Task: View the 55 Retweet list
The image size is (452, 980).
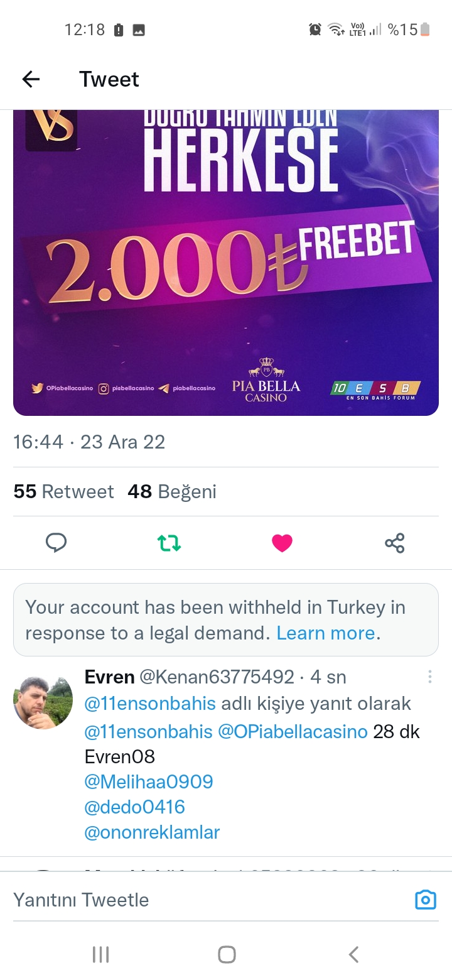Action: (63, 491)
